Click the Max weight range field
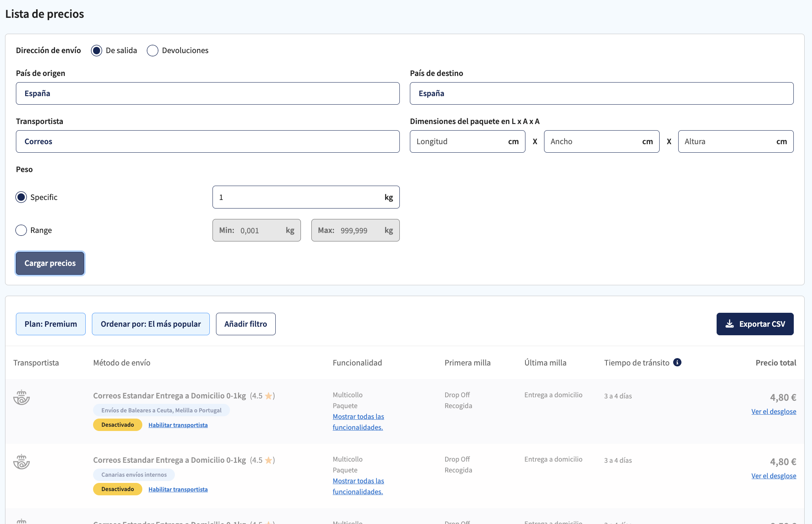This screenshot has width=812, height=524. tap(355, 230)
